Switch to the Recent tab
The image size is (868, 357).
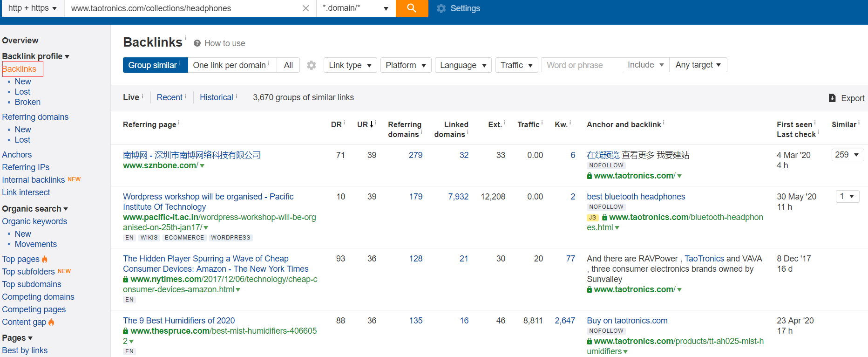[170, 97]
